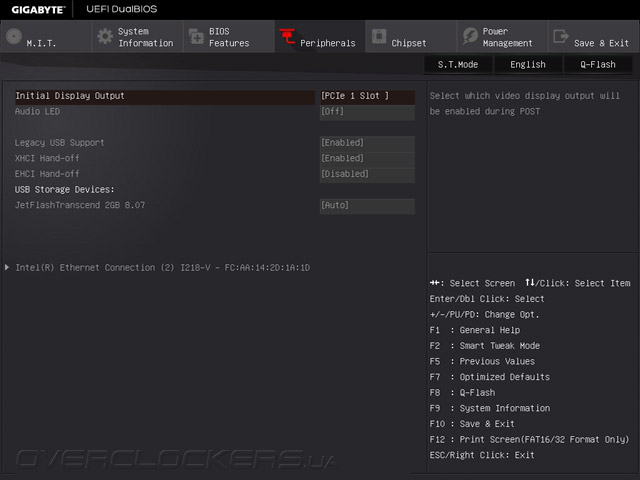Viewport: 640px width, 480px height.
Task: Select the Peripherals tab label
Action: click(328, 43)
